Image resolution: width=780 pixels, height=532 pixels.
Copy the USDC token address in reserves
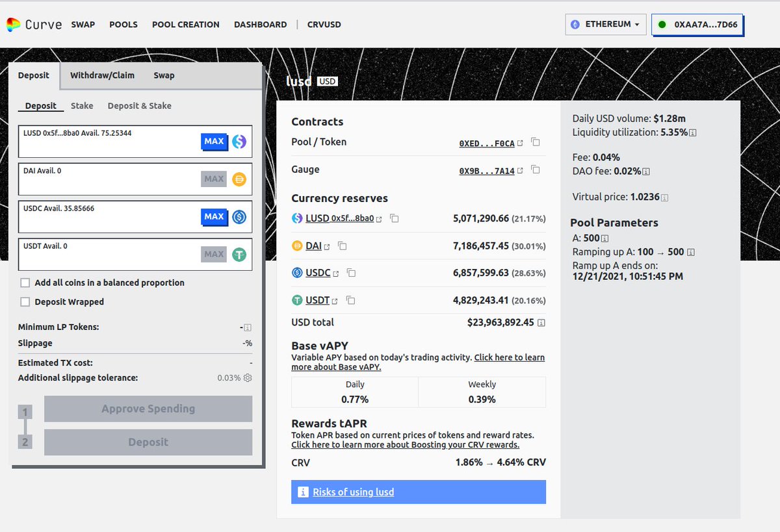pos(351,273)
